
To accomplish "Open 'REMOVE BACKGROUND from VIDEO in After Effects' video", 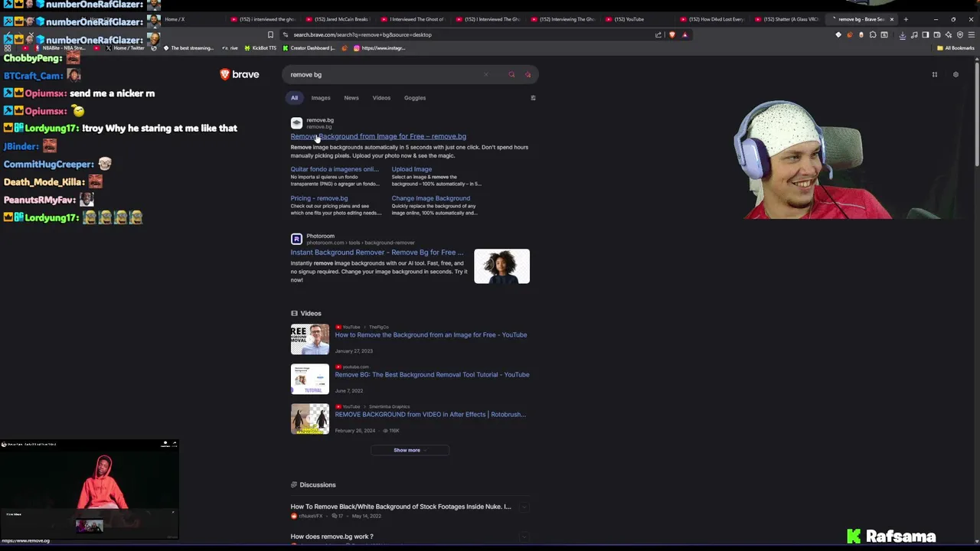I will point(430,414).
